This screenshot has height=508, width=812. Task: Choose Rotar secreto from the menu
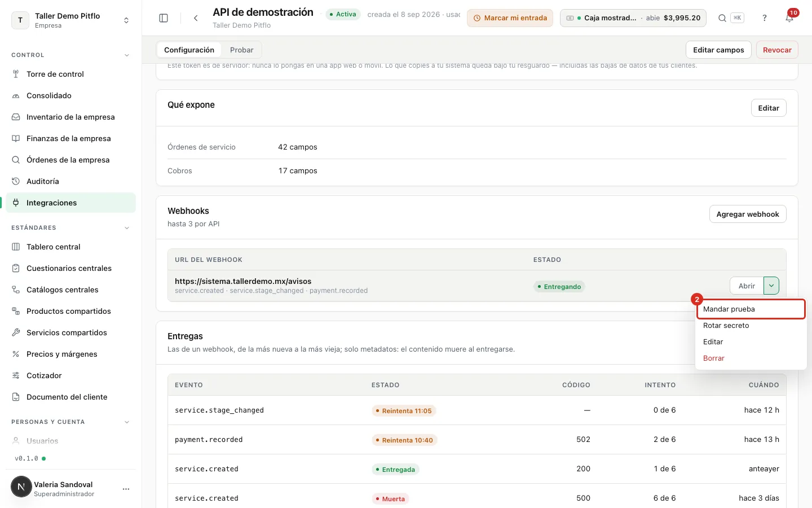coord(751,326)
